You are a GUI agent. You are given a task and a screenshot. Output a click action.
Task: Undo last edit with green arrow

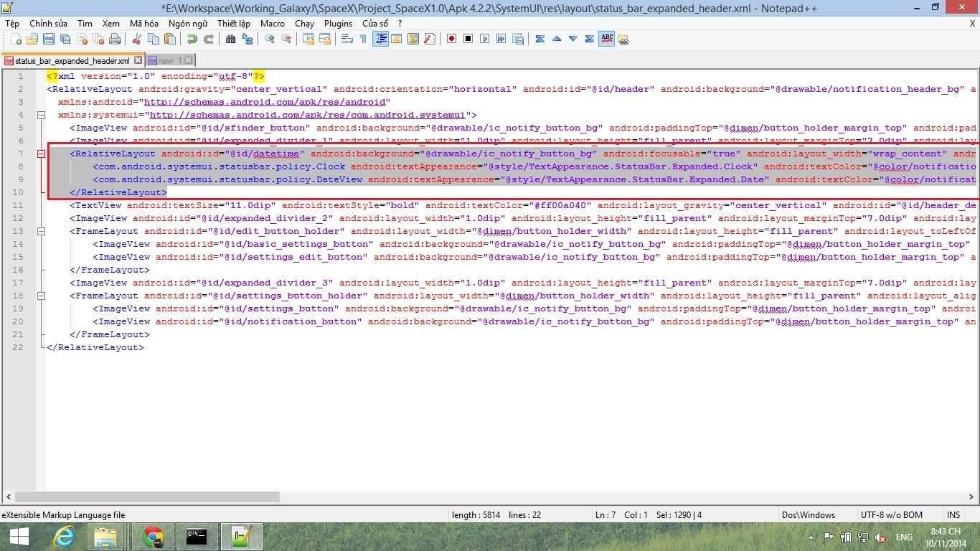[x=192, y=39]
